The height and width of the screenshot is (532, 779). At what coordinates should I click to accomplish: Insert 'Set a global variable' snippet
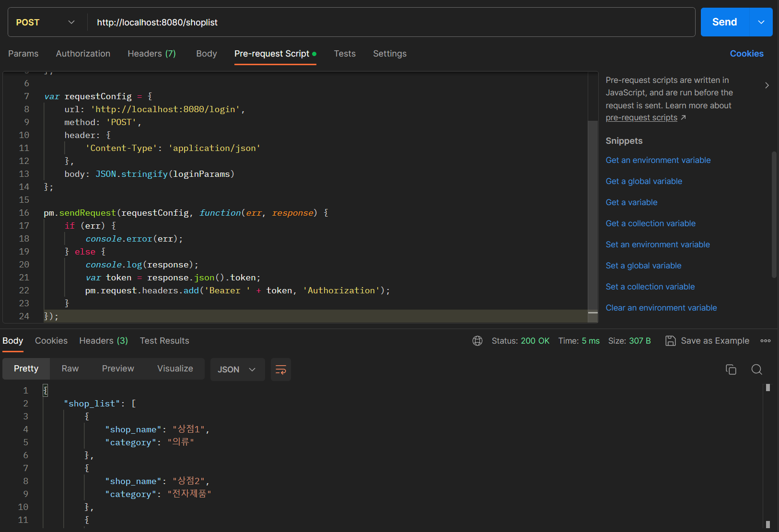tap(643, 266)
